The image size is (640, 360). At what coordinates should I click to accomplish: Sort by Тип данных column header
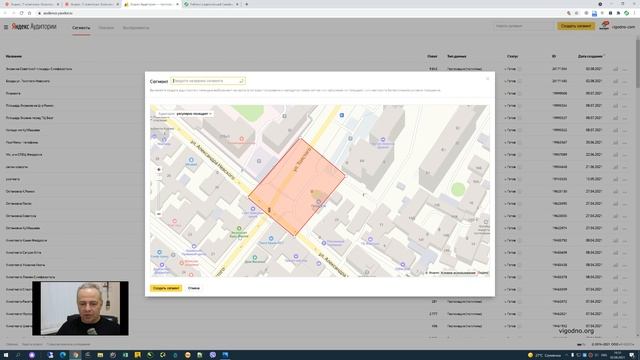(457, 56)
